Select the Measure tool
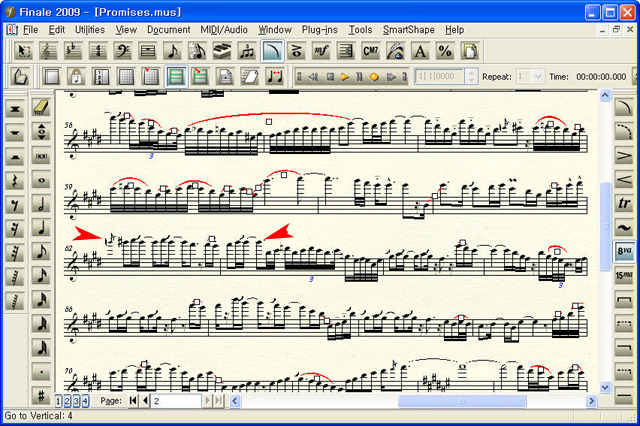 tap(148, 51)
